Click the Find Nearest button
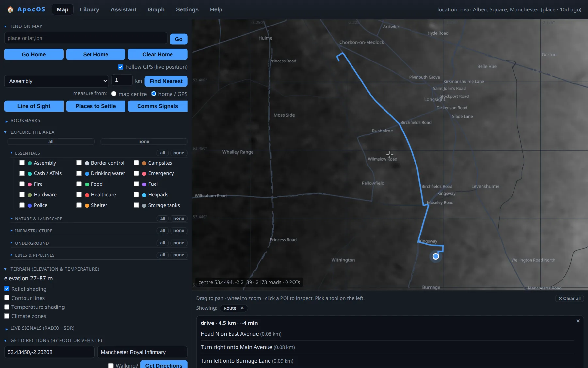Screen dimensions: 588x368 166,81
